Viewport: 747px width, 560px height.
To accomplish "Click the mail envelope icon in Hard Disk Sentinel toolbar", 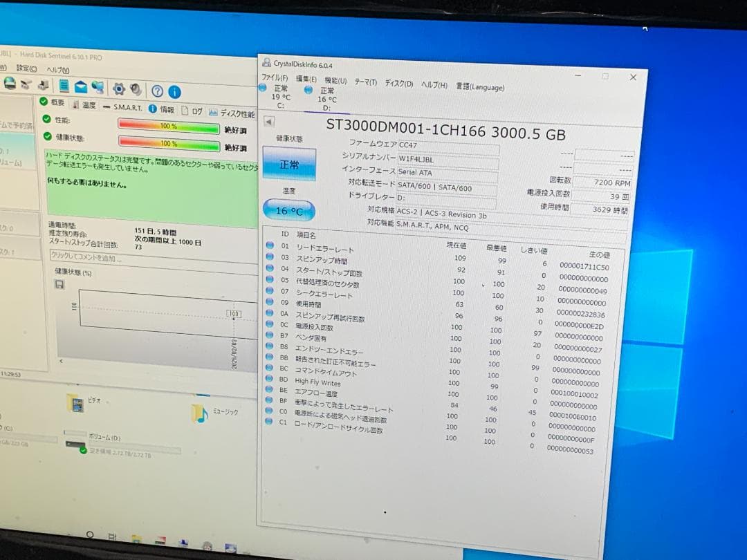I will 81,86.
